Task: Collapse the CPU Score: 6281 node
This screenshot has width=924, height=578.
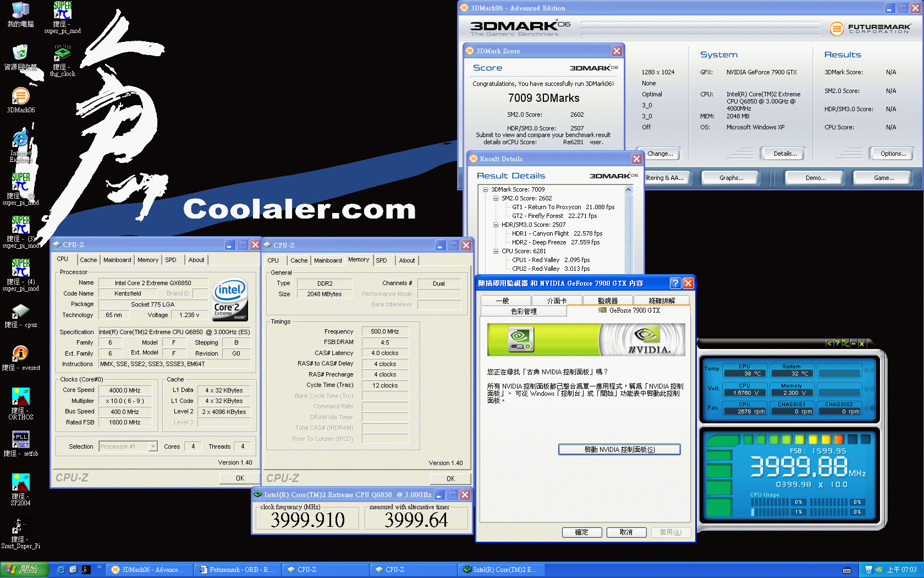Action: pyautogui.click(x=496, y=251)
